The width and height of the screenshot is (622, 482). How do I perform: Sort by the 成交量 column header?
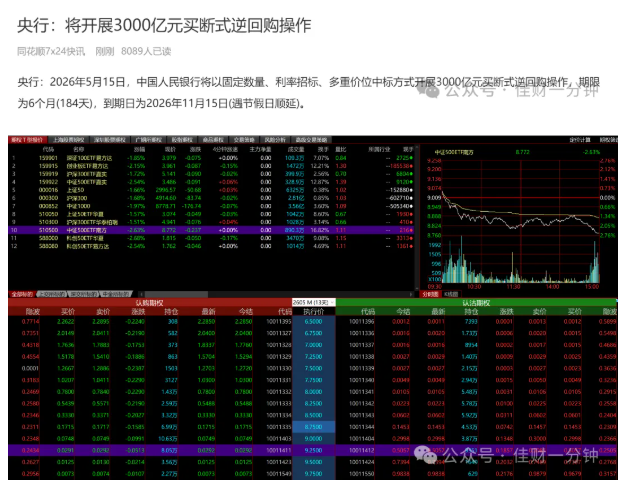click(296, 150)
